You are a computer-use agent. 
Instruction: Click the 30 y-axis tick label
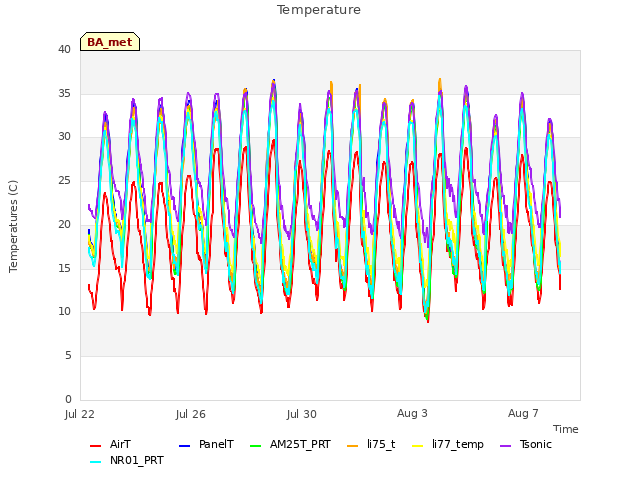64,137
